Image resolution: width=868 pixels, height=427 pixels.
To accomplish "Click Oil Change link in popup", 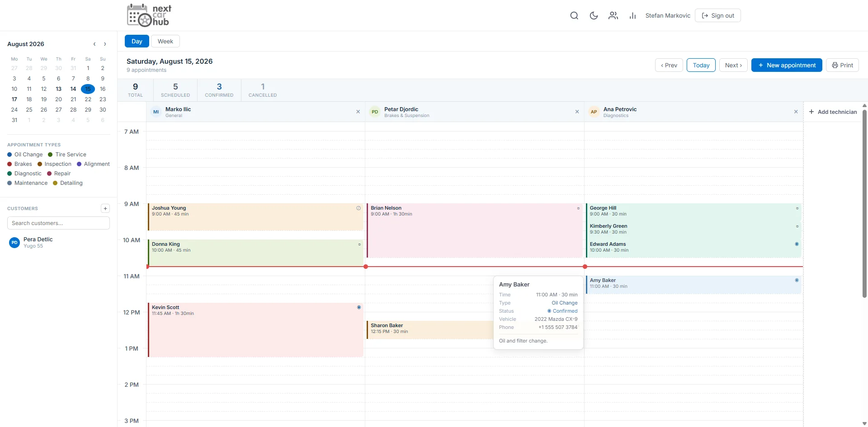I will click(564, 303).
